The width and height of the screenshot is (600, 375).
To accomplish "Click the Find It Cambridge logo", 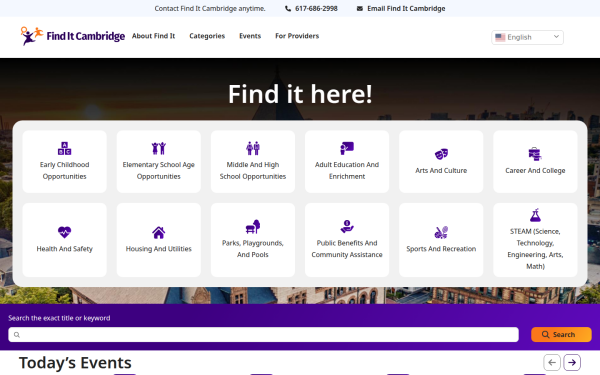I will tap(73, 36).
